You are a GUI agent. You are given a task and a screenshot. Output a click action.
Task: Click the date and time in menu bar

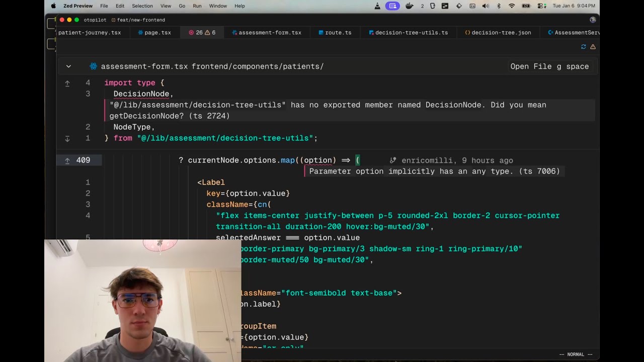[x=574, y=6]
